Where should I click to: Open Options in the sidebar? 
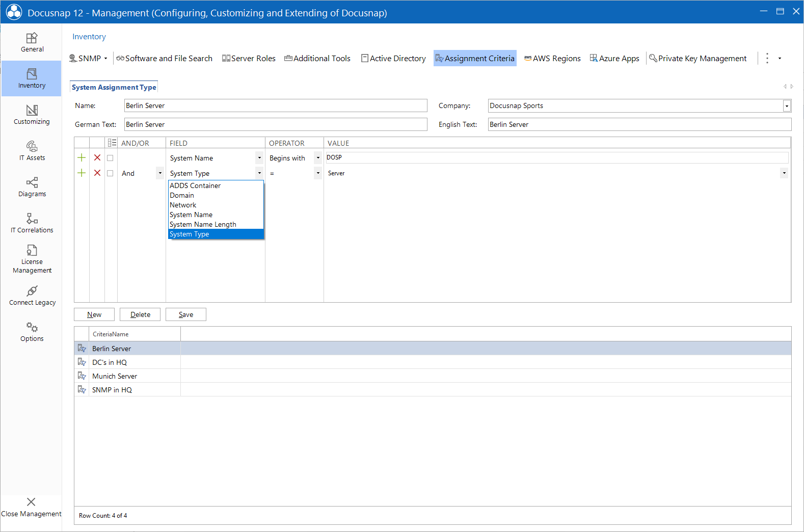tap(32, 332)
